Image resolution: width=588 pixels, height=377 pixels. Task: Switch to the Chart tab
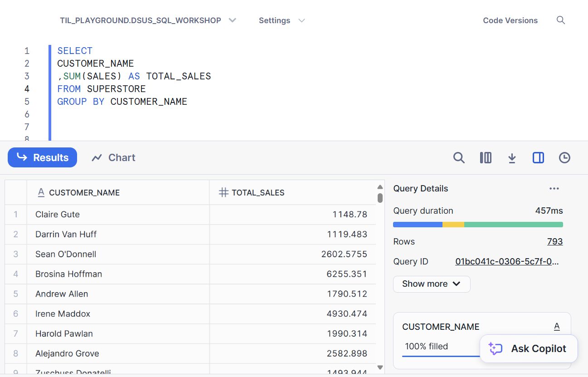(x=113, y=158)
